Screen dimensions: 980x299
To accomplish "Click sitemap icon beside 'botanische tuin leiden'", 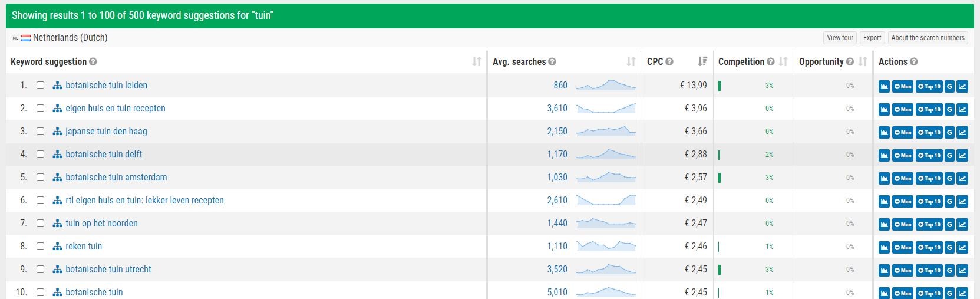I will click(x=57, y=86).
